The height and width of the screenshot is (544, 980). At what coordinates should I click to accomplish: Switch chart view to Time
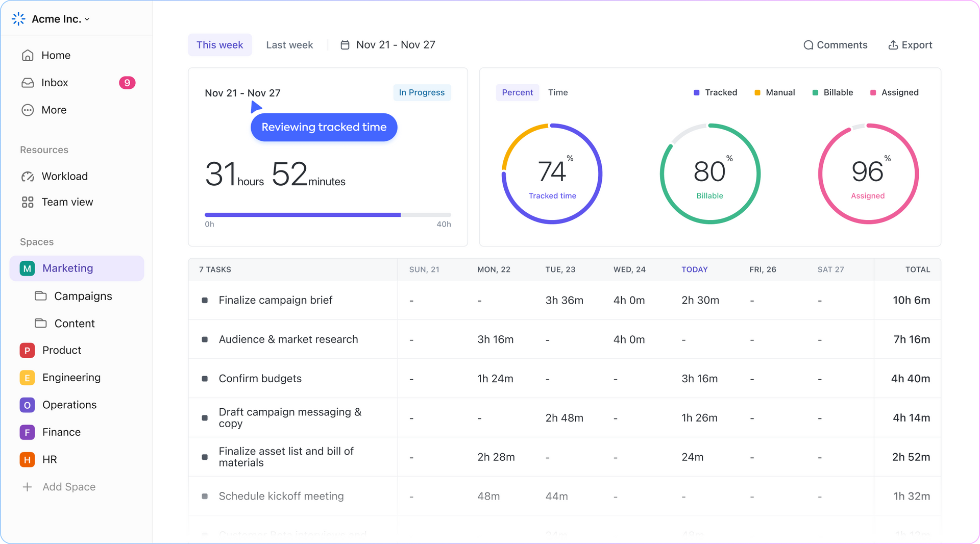click(x=557, y=92)
